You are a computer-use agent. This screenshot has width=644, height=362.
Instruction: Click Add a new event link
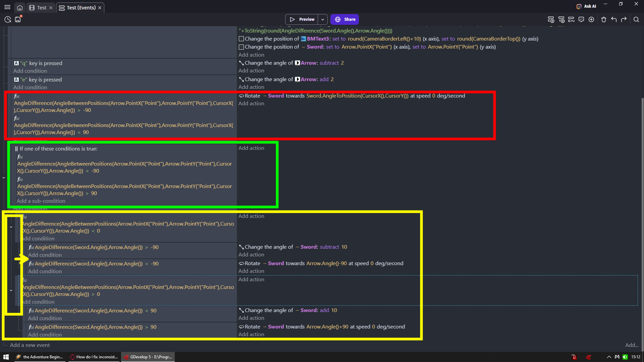[30, 345]
